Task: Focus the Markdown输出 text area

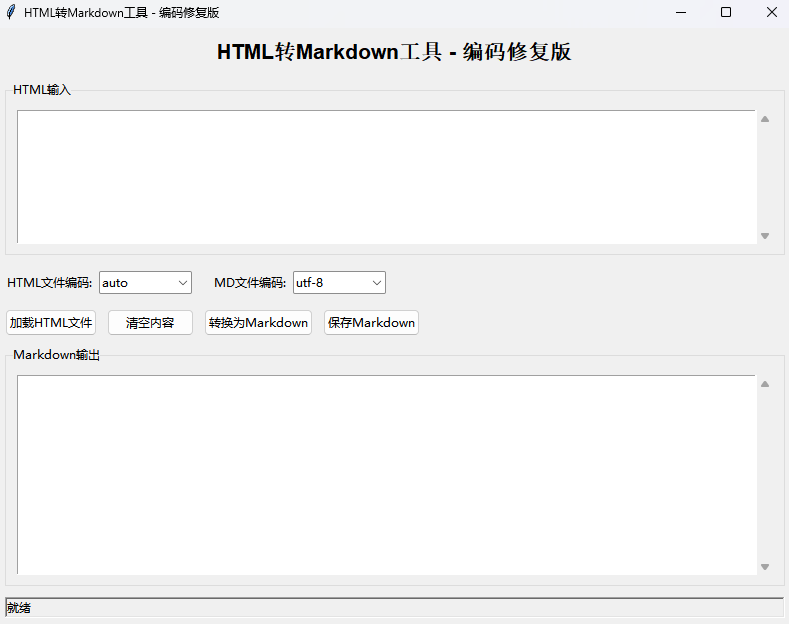Action: 386,475
